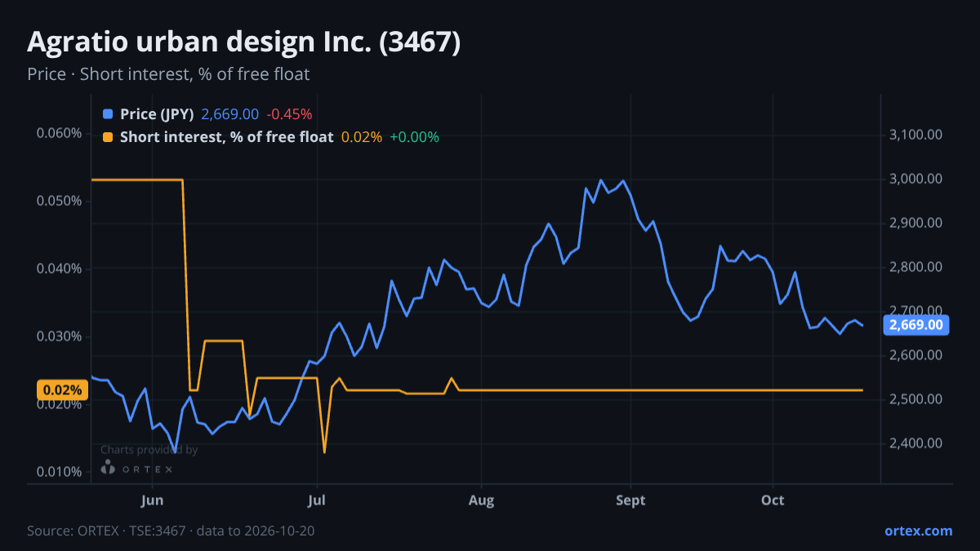The width and height of the screenshot is (980, 551).
Task: Click the 0.040% left axis label
Action: (x=59, y=269)
